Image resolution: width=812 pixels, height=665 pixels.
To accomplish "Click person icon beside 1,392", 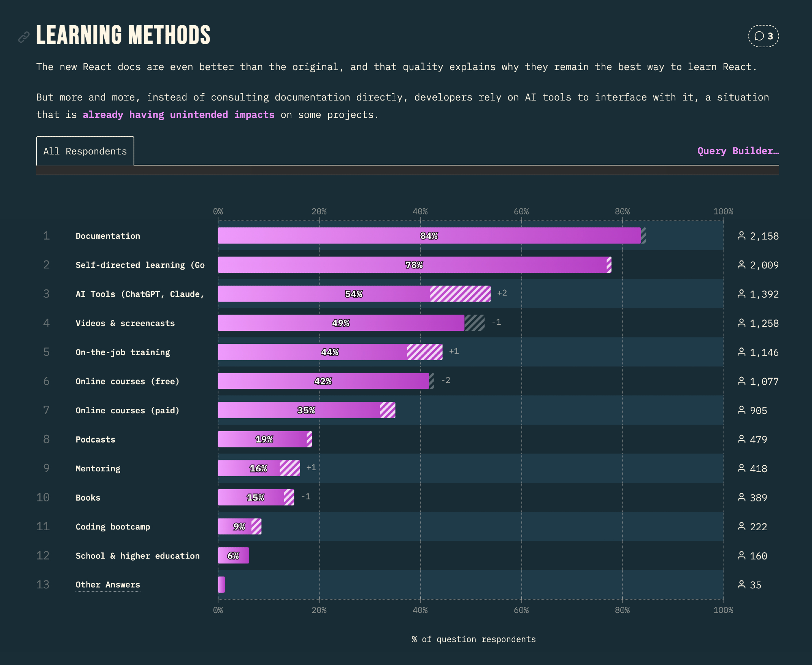I will [741, 294].
